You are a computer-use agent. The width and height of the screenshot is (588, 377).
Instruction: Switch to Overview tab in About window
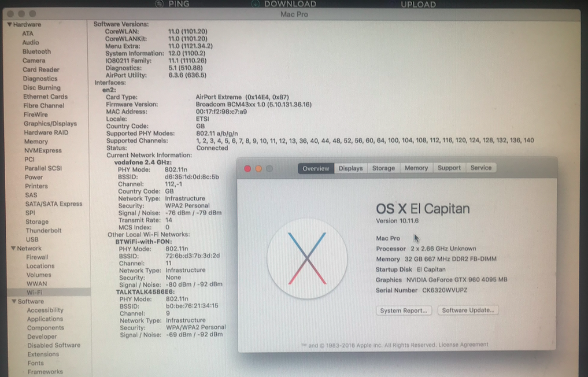(x=316, y=168)
